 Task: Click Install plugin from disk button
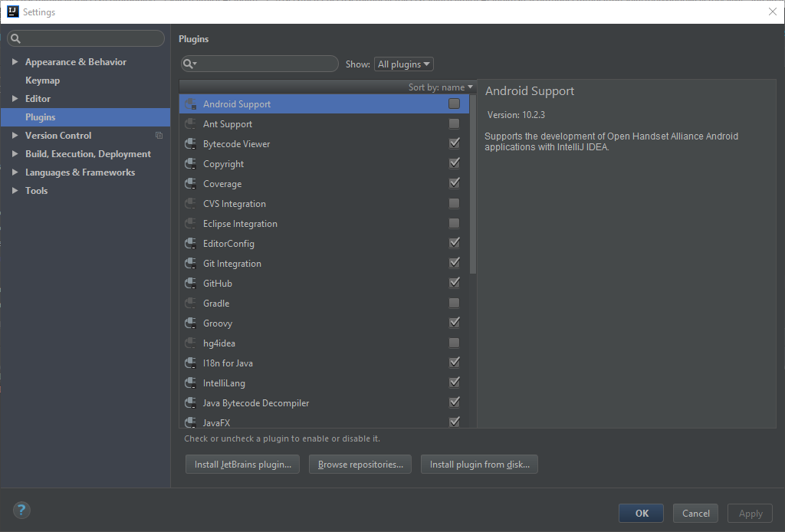pos(479,465)
